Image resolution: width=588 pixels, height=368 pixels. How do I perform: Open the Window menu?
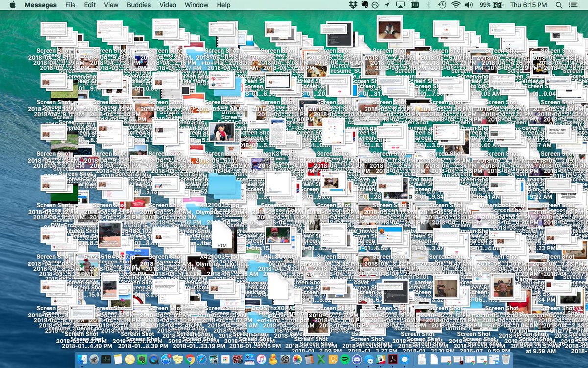196,5
